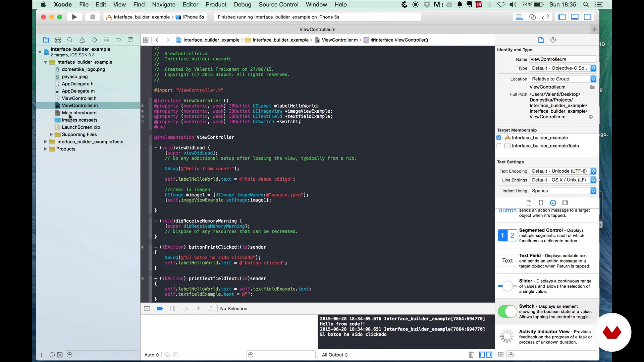Expand the Interface_builder_exampleTests group
The width and height of the screenshot is (644, 362).
46,142
